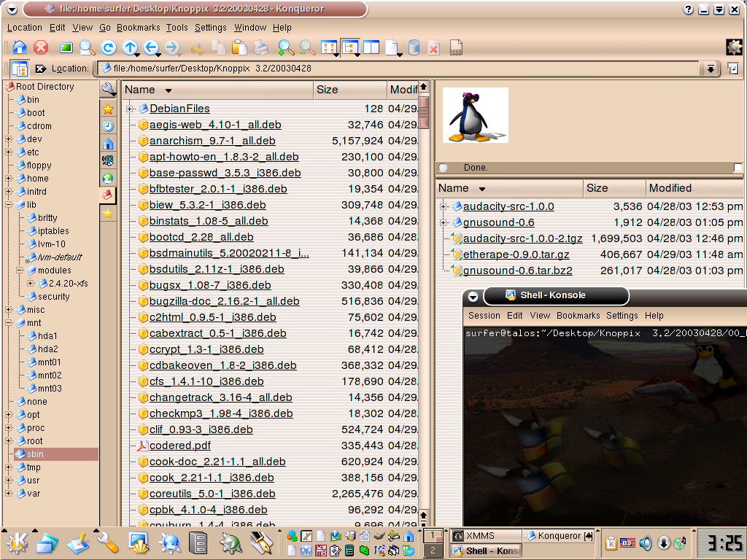Screen dimensions: 747x560
Task: Click Konqueror taskbar button
Action: (559, 536)
